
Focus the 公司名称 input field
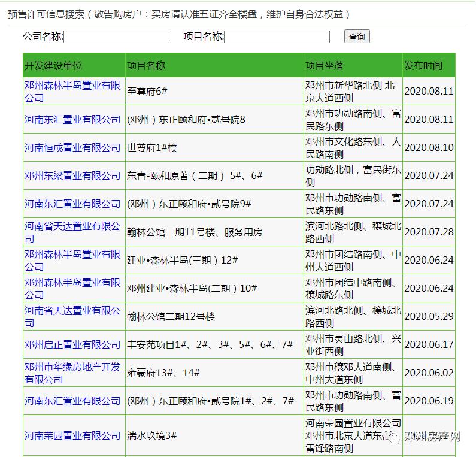coord(116,37)
